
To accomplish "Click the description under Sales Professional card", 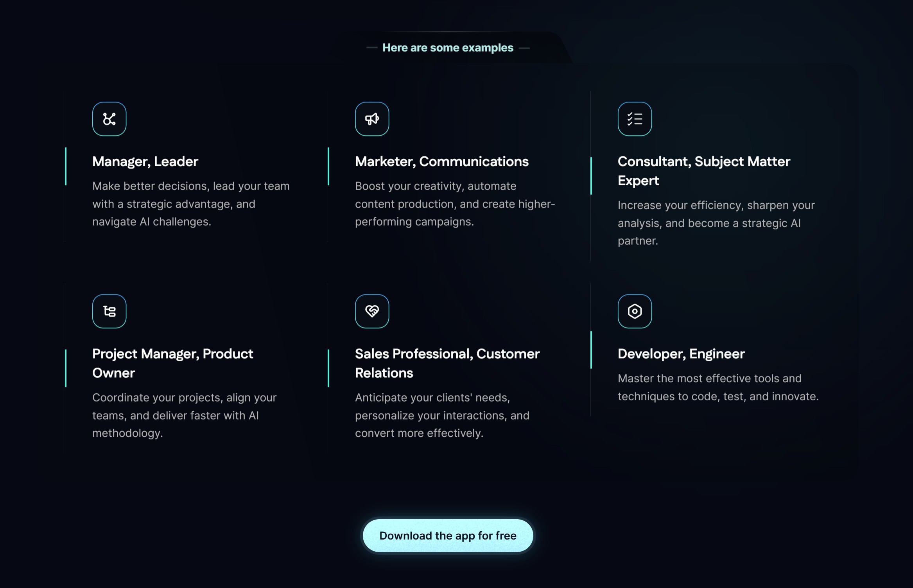I will pos(442,415).
